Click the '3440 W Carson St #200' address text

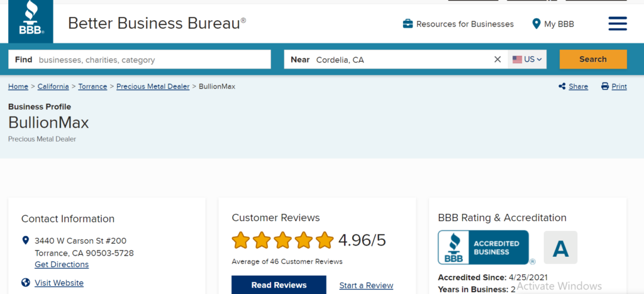(x=80, y=240)
